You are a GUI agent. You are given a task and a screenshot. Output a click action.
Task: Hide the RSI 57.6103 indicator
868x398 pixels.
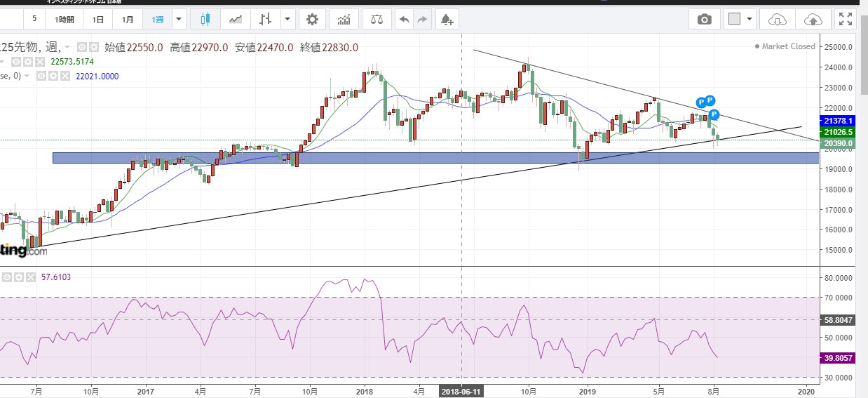pyautogui.click(x=8, y=277)
